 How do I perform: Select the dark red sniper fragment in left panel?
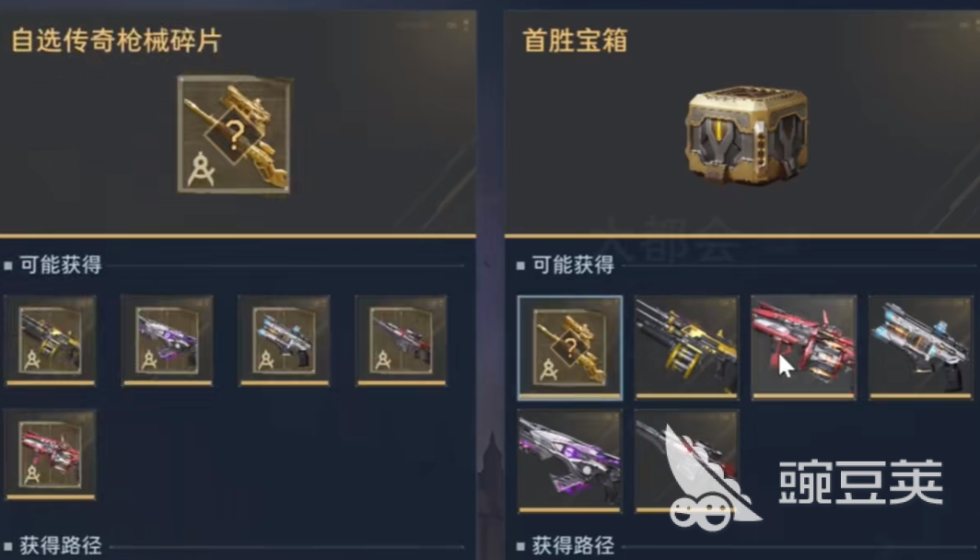402,341
